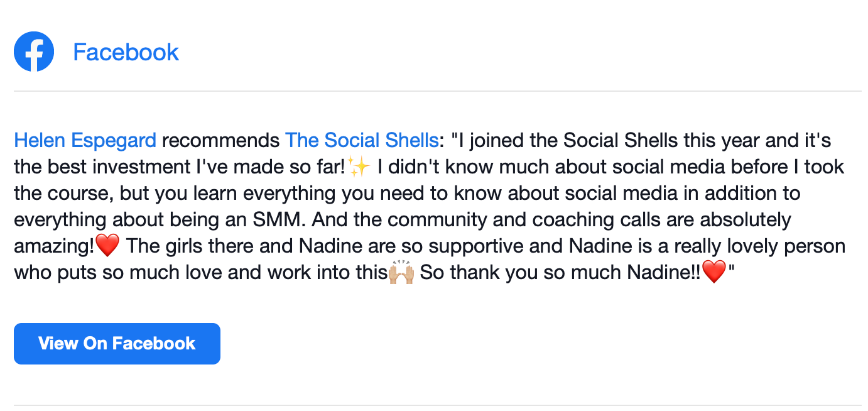Open the Facebook header text link
This screenshot has height=411, width=868.
click(x=126, y=52)
